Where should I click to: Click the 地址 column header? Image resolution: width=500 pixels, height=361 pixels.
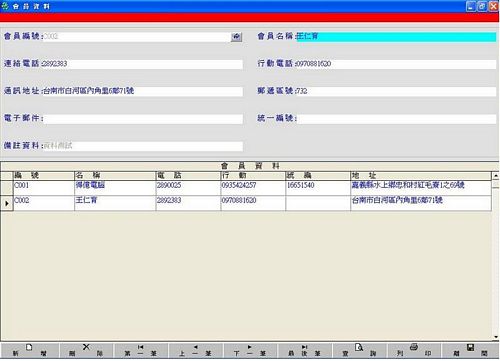click(x=421, y=176)
